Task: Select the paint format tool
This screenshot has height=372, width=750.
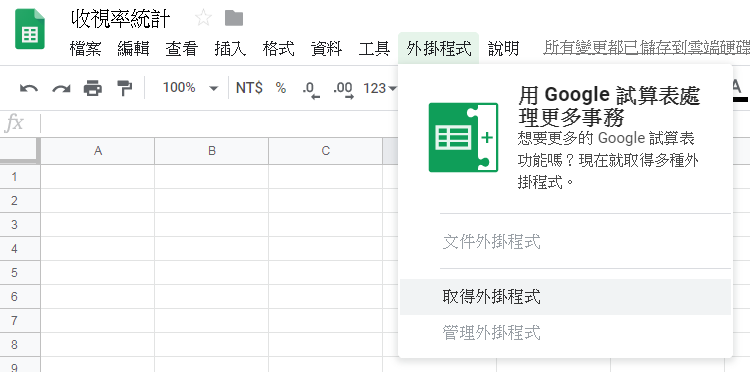Action: click(124, 88)
